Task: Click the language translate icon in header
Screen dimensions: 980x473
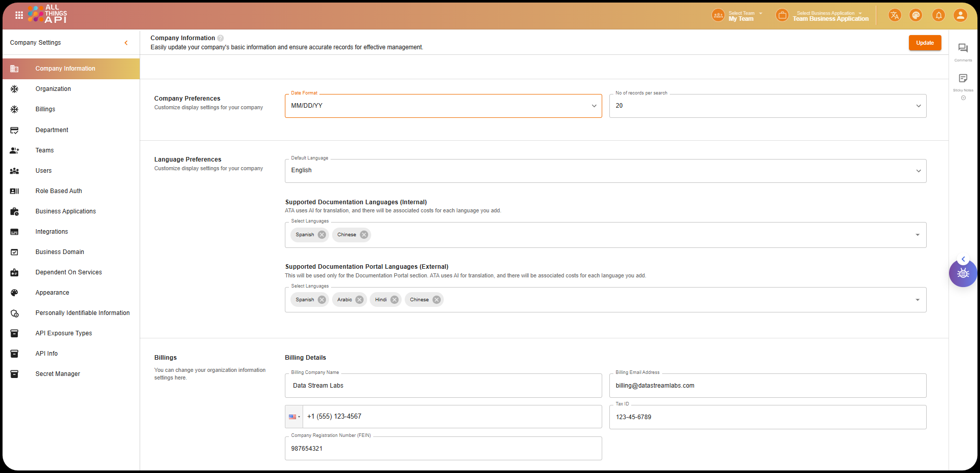Action: pos(894,15)
